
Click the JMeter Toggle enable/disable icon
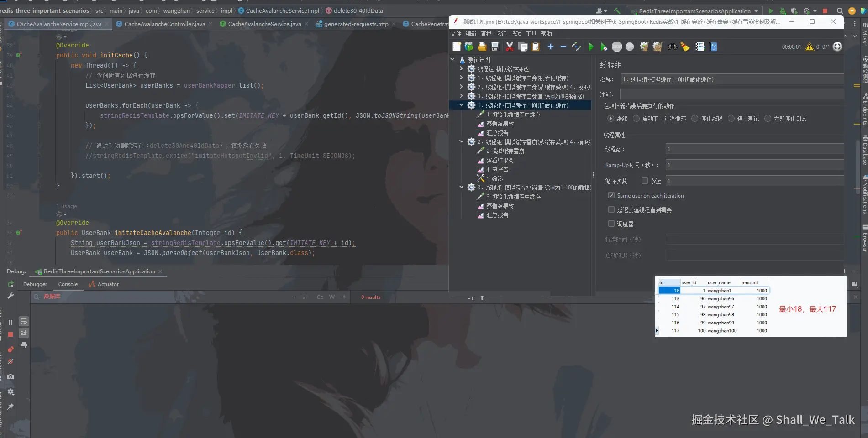pyautogui.click(x=576, y=47)
